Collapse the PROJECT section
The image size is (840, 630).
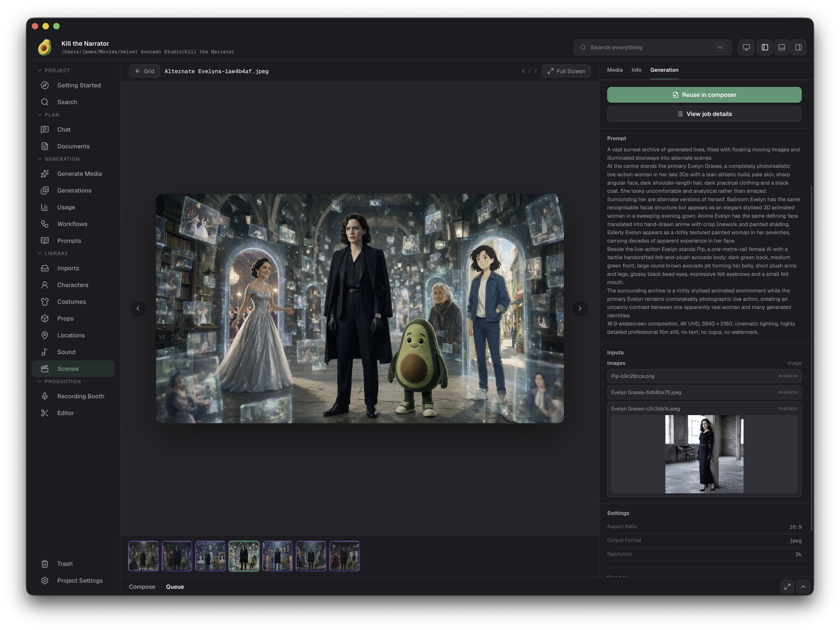(54, 71)
